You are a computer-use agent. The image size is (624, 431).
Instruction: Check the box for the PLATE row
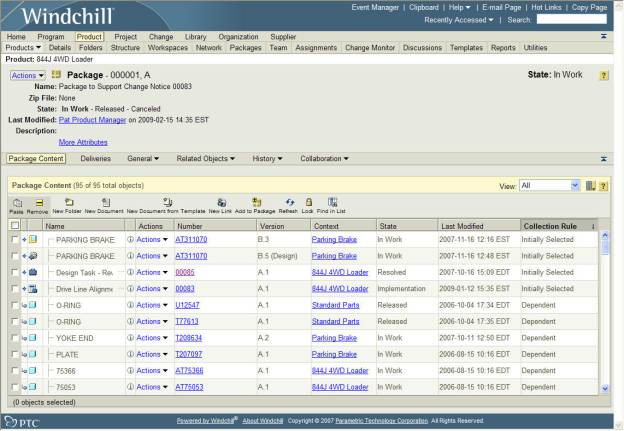15,354
